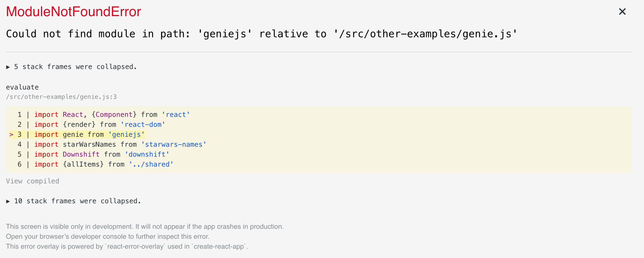The width and height of the screenshot is (644, 258).
Task: Click the import statement for react-dom
Action: [99, 124]
